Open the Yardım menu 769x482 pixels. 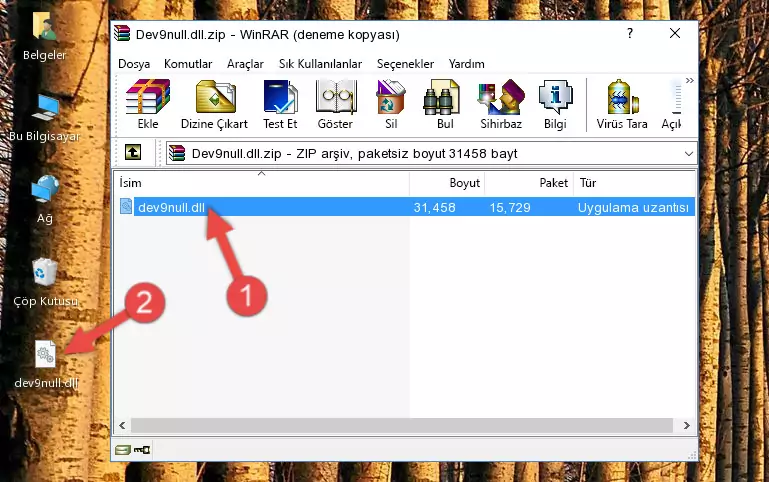466,64
